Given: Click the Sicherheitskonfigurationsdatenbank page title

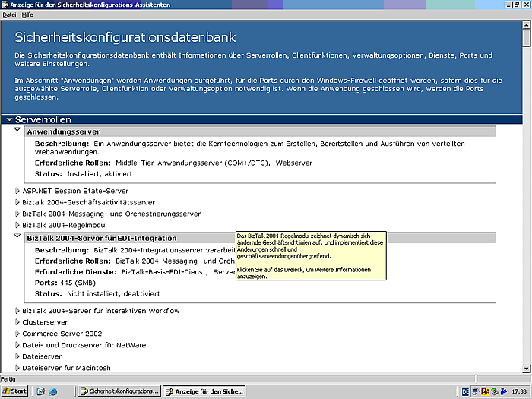Looking at the screenshot, I should pyautogui.click(x=125, y=37).
